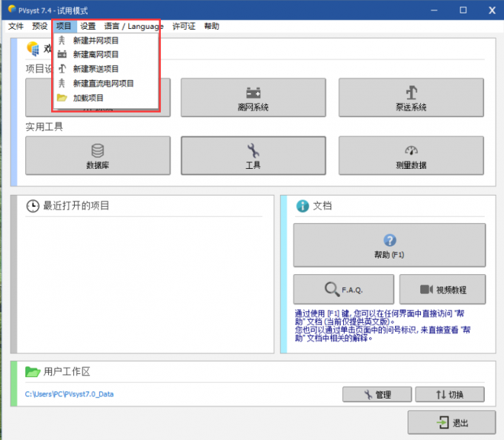Click the folder icon beside 加载项目
The width and height of the screenshot is (504, 440).
(x=62, y=97)
